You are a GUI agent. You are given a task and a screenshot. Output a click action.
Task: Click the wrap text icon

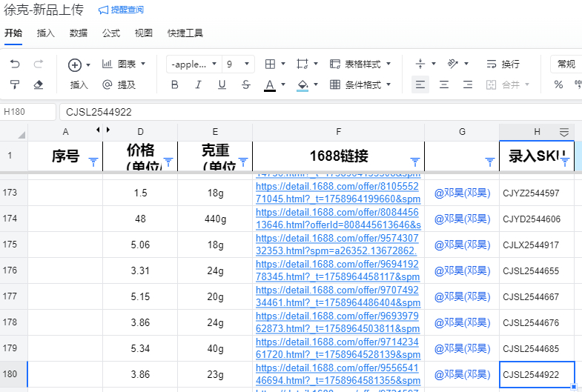(492, 64)
